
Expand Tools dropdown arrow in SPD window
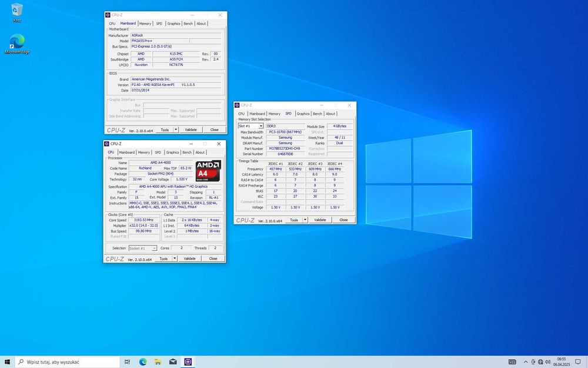click(305, 220)
